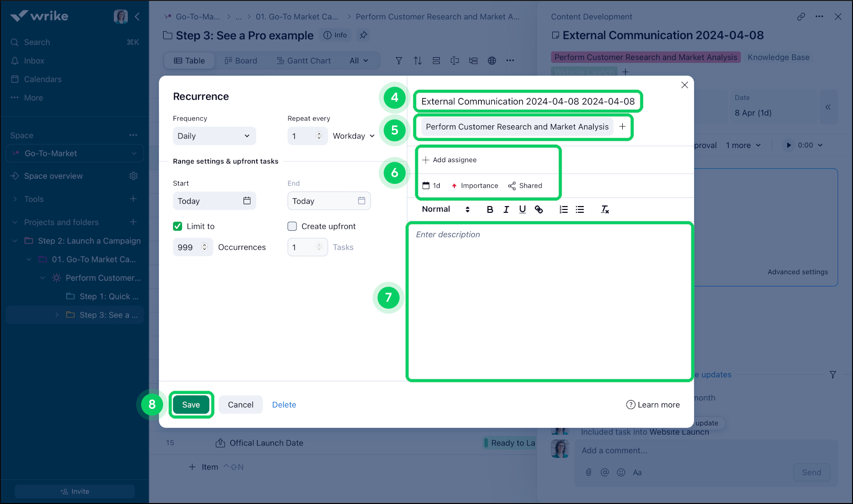Click the Occurrences number stepper

[x=204, y=247]
